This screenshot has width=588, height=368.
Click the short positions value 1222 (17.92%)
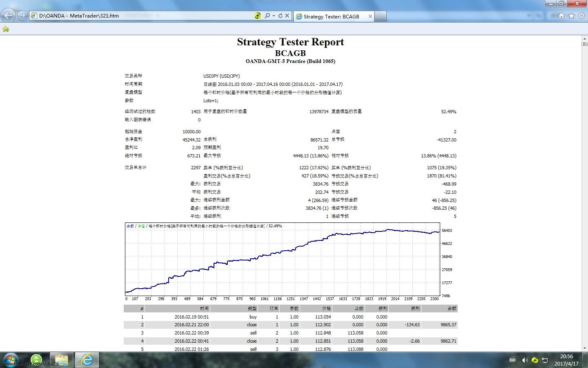tap(314, 168)
